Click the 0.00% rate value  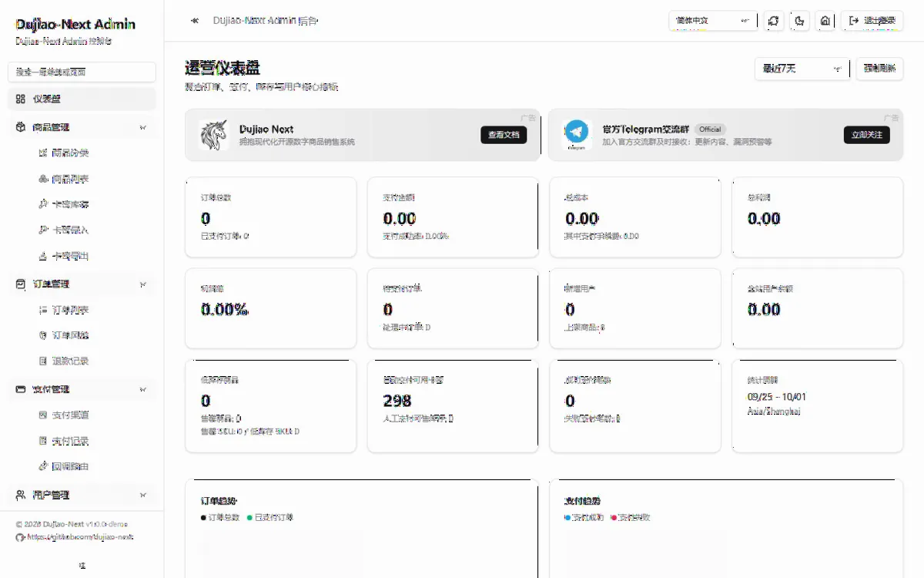coord(225,310)
